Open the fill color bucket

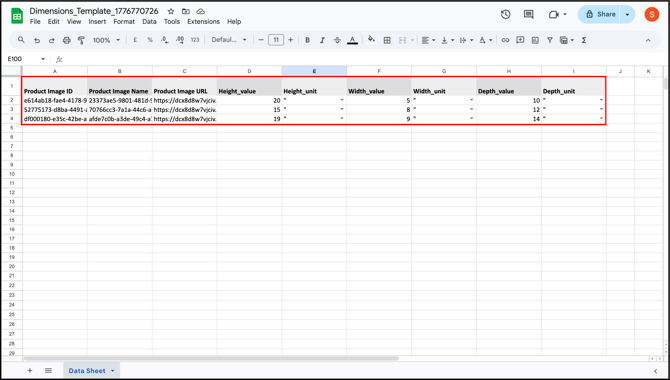click(372, 40)
